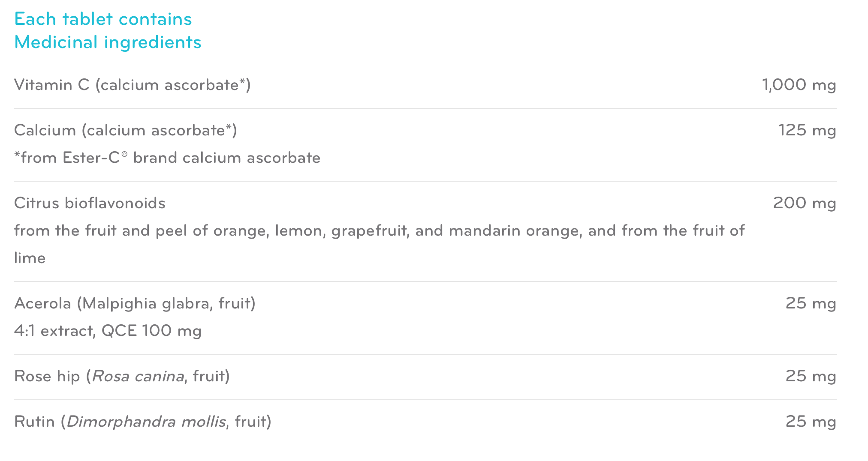The image size is (868, 461).
Task: Click the '25 mg' amount for Rose hip
Action: pyautogui.click(x=811, y=376)
